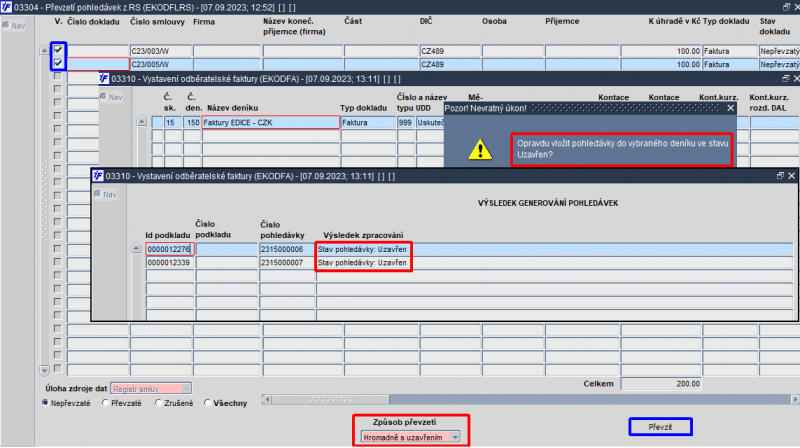Click the Celkem total field 200.00
800x448 pixels.
pos(661,384)
